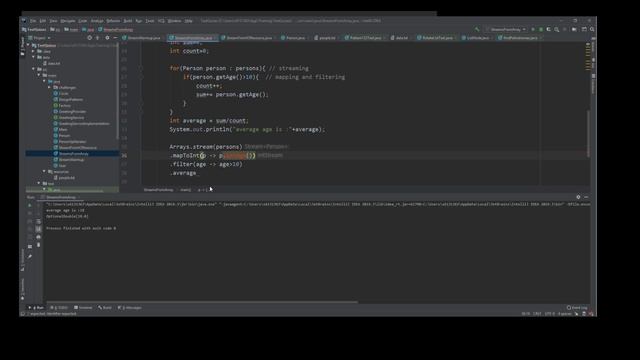This screenshot has height=360, width=640.
Task: Switch to the data.txt editor tab
Action: pyautogui.click(x=400, y=38)
